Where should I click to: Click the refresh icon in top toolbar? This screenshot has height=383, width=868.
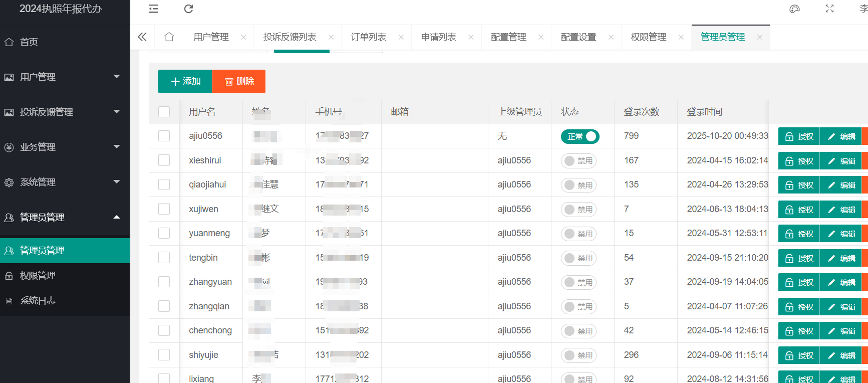tap(188, 9)
